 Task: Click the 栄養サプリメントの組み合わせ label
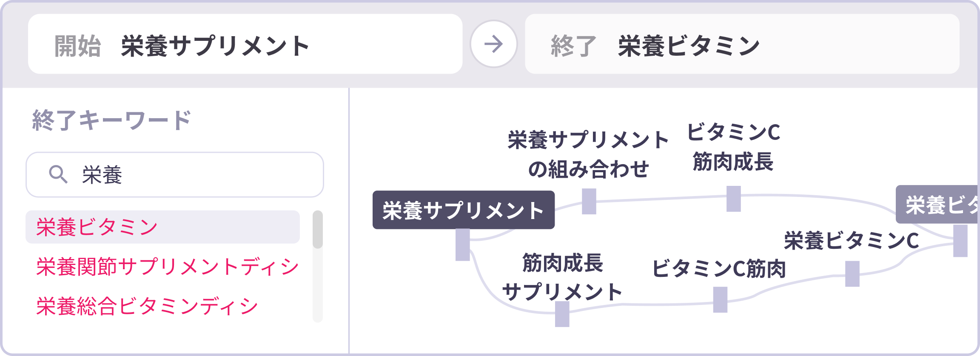click(589, 154)
